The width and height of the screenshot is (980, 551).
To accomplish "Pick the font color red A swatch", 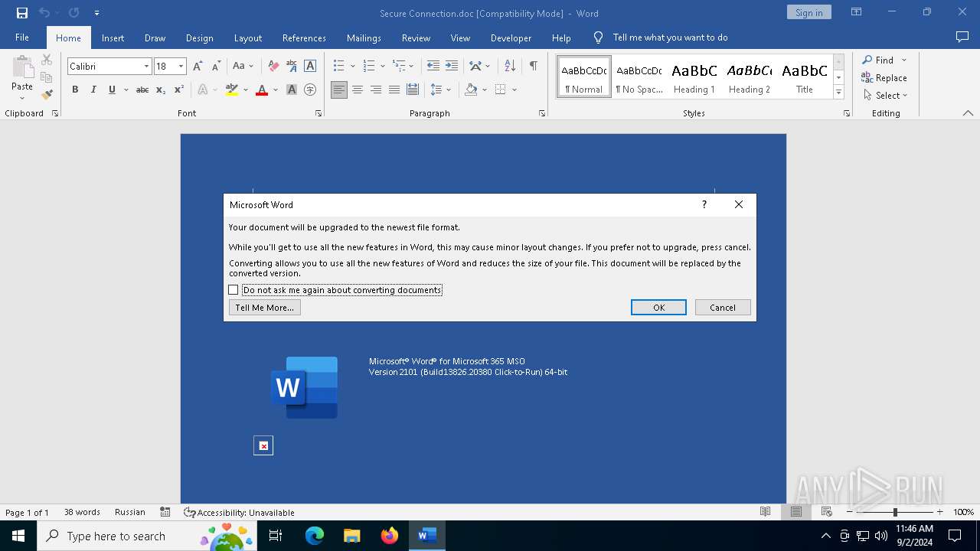I will (x=262, y=90).
